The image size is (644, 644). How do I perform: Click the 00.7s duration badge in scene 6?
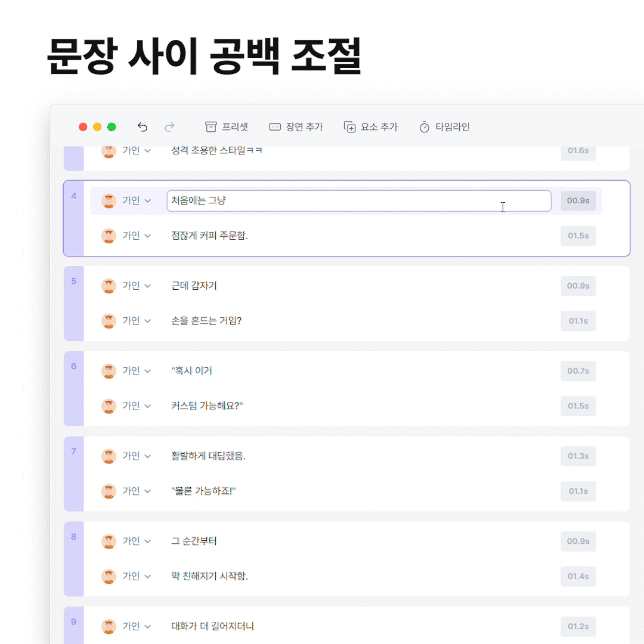(x=578, y=371)
